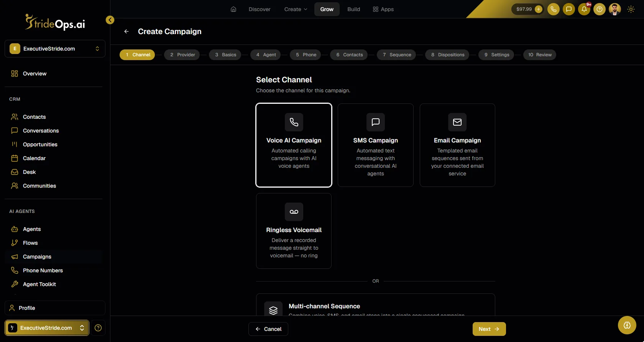644x342 pixels.
Task: Open Overview in the sidebar
Action: 53,74
